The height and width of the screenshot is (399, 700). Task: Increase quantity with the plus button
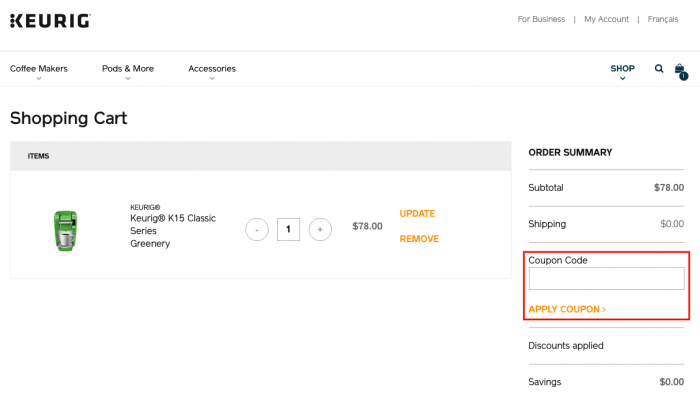pyautogui.click(x=320, y=229)
